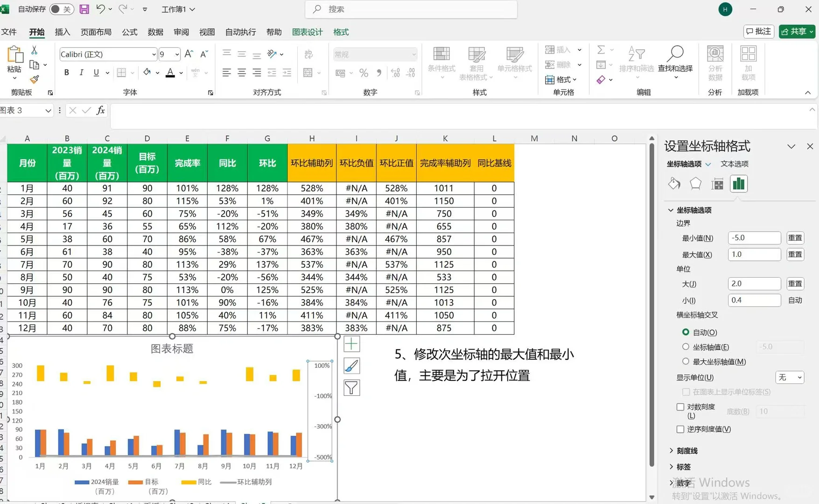Image resolution: width=819 pixels, height=504 pixels.
Task: Open the format pane options chevron
Action: (791, 147)
